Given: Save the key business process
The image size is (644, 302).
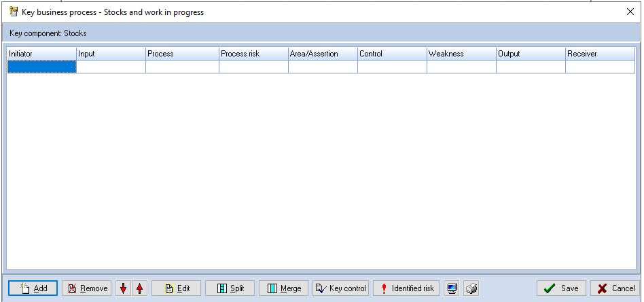Looking at the screenshot, I should click(x=561, y=288).
